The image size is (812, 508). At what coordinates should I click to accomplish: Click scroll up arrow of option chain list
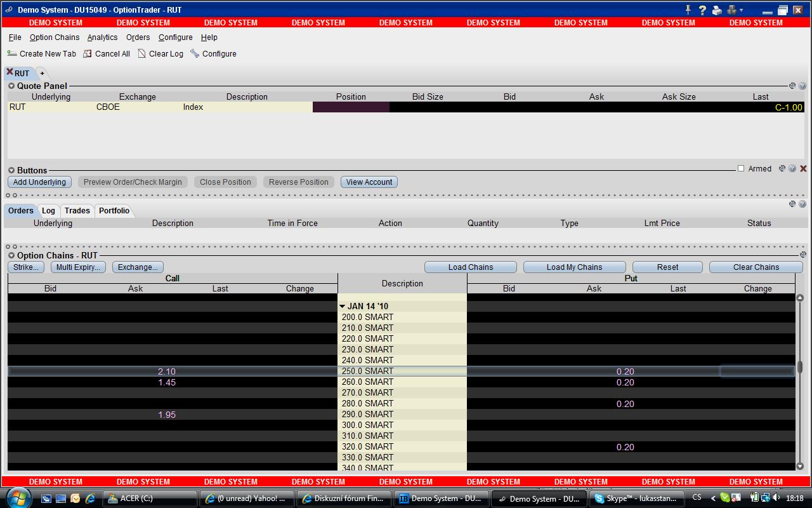[800, 298]
